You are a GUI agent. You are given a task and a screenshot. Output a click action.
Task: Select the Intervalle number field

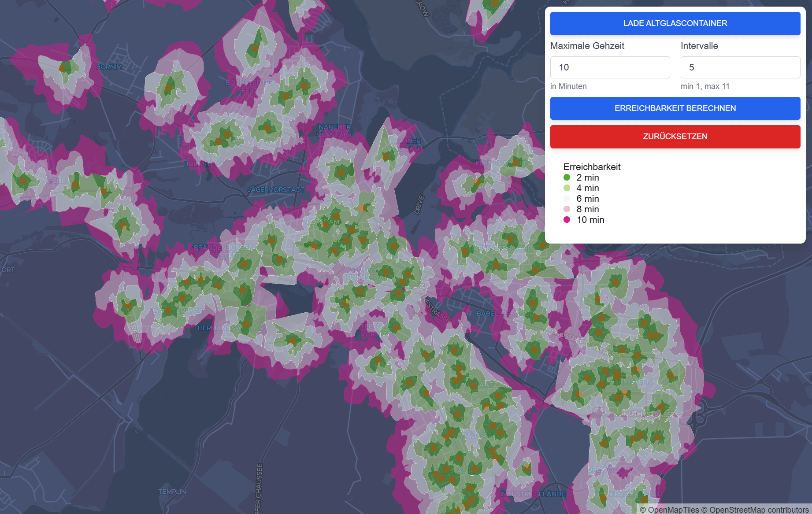pos(740,67)
